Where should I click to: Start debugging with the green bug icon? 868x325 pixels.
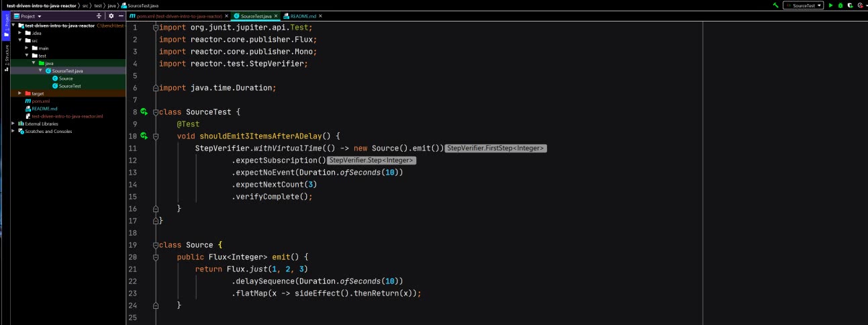pyautogui.click(x=840, y=5)
